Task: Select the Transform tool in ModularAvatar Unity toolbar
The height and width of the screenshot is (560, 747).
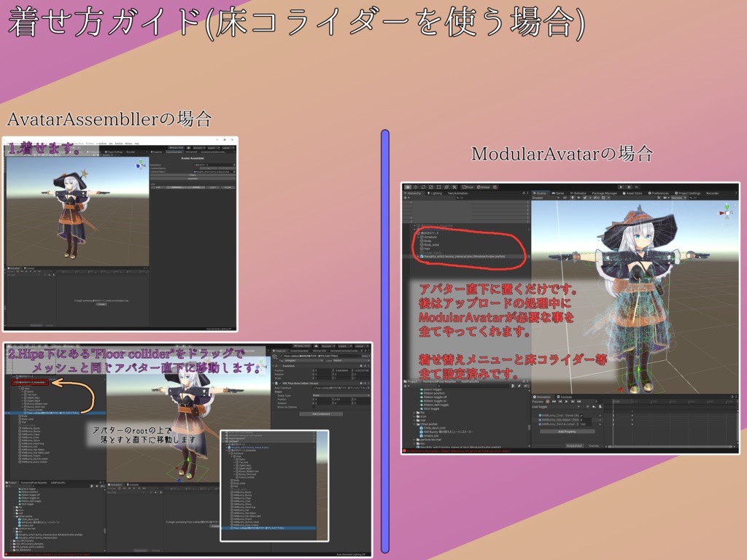Action: point(446,187)
